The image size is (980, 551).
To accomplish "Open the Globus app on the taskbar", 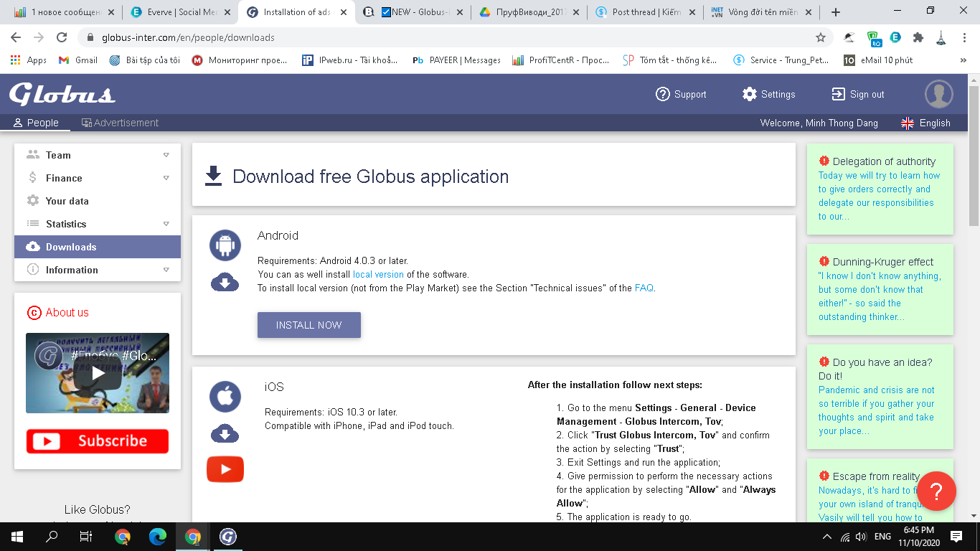I will click(228, 536).
